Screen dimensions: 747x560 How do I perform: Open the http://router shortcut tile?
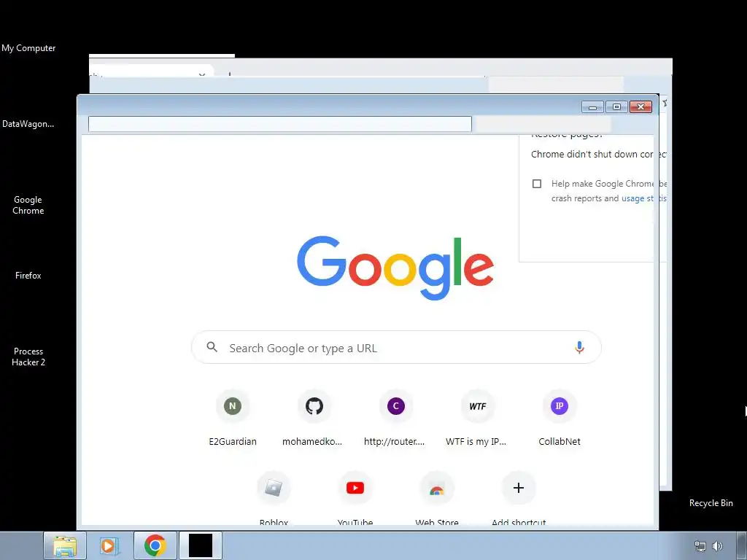(x=395, y=418)
